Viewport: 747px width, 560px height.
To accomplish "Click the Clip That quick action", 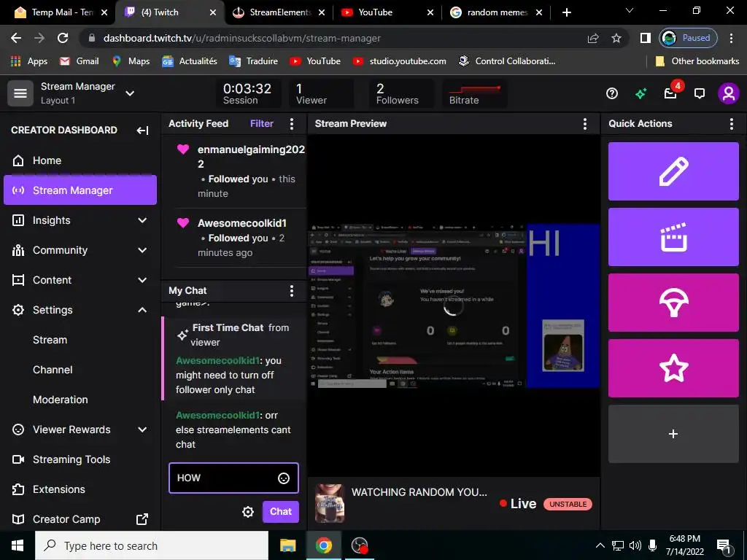I will pyautogui.click(x=673, y=237).
